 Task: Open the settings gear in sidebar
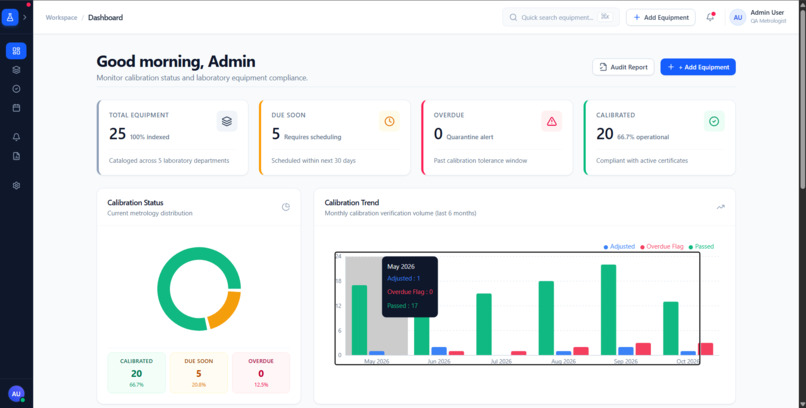click(x=16, y=186)
